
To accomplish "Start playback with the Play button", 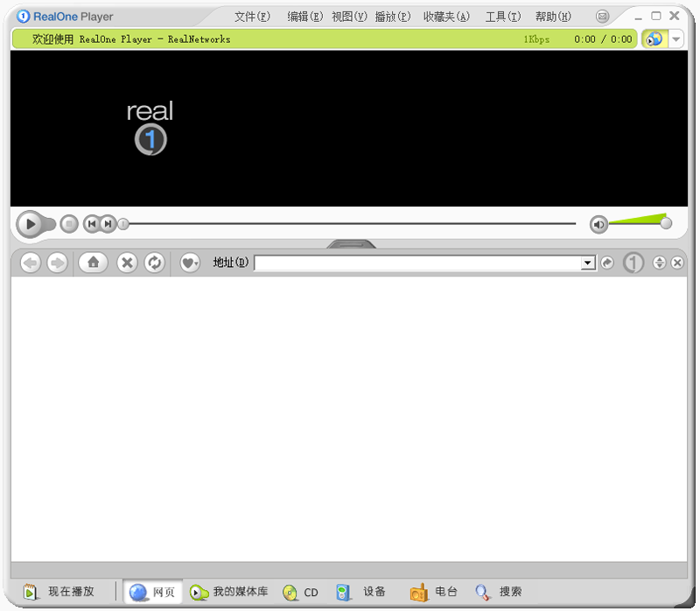I will (31, 224).
